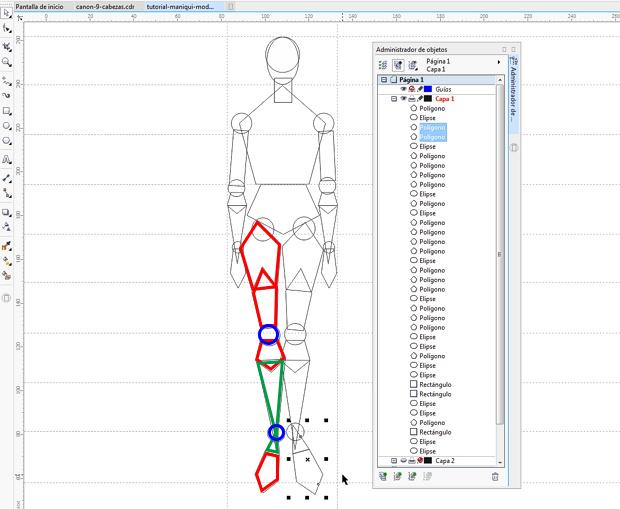Switch to canon-9-cabezas.cdr document tab
This screenshot has height=509, width=620.
[105, 7]
